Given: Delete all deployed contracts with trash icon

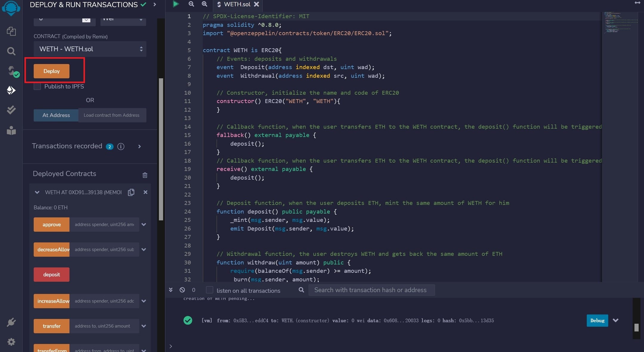Looking at the screenshot, I should (x=145, y=175).
